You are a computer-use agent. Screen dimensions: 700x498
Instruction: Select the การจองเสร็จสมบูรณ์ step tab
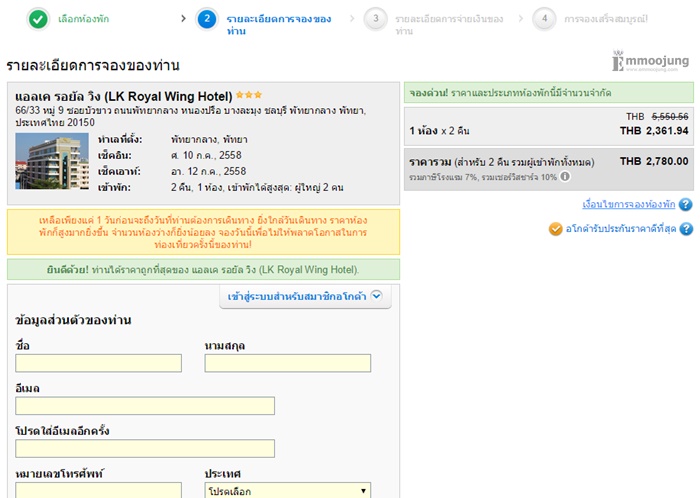(x=606, y=19)
